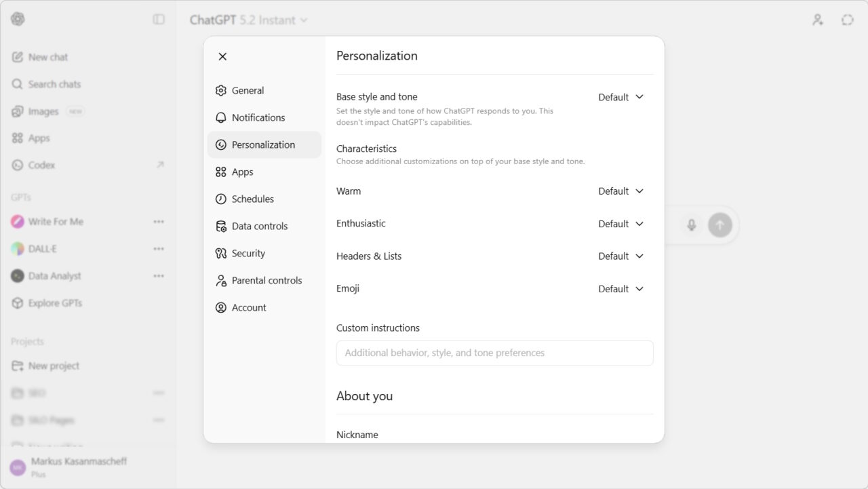The height and width of the screenshot is (489, 868).
Task: Open the Emoji preference dropdown
Action: [618, 288]
